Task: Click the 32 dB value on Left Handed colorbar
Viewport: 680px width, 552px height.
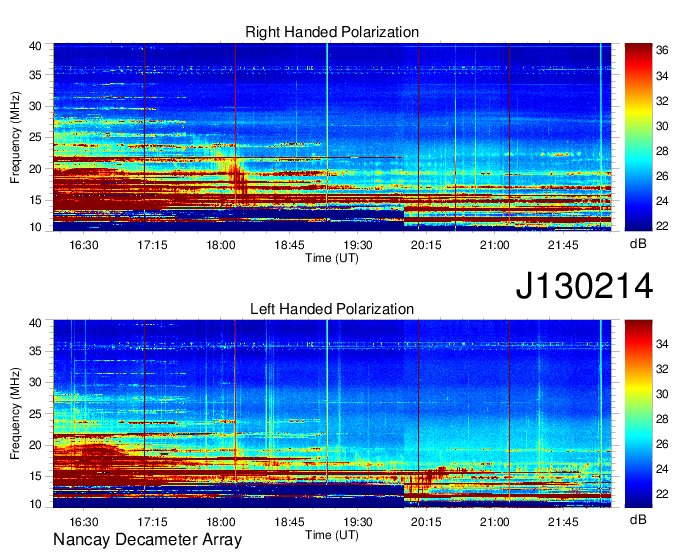Action: click(662, 369)
